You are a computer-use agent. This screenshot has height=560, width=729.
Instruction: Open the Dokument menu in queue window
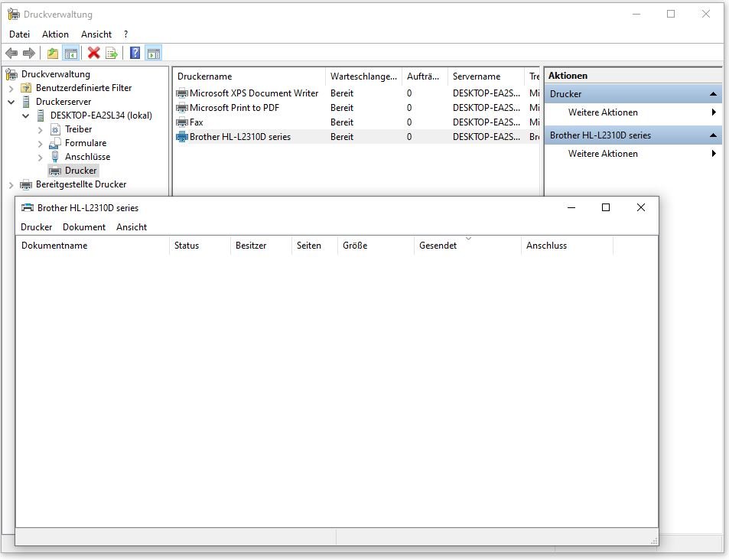pyautogui.click(x=84, y=227)
